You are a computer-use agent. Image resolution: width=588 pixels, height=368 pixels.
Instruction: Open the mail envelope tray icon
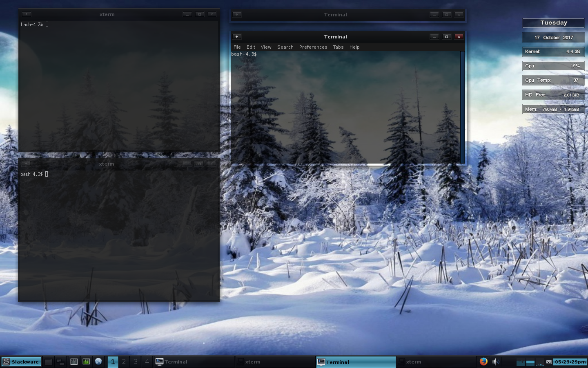pyautogui.click(x=549, y=362)
